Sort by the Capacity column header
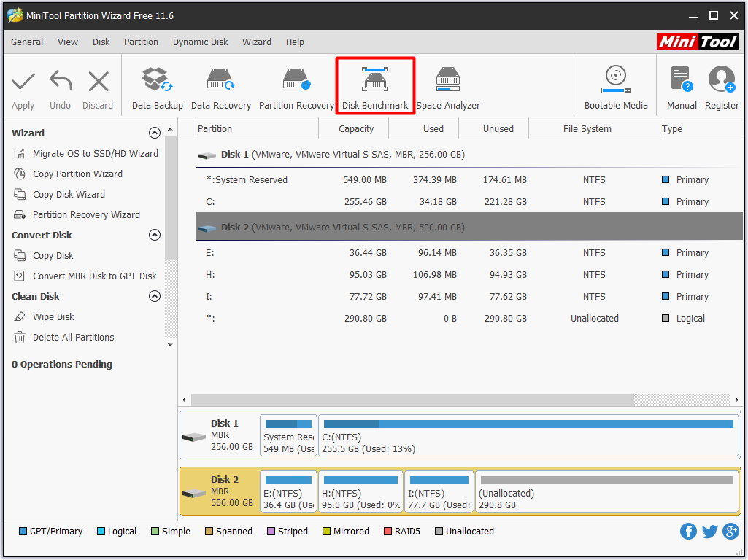This screenshot has height=560, width=748. 356,129
